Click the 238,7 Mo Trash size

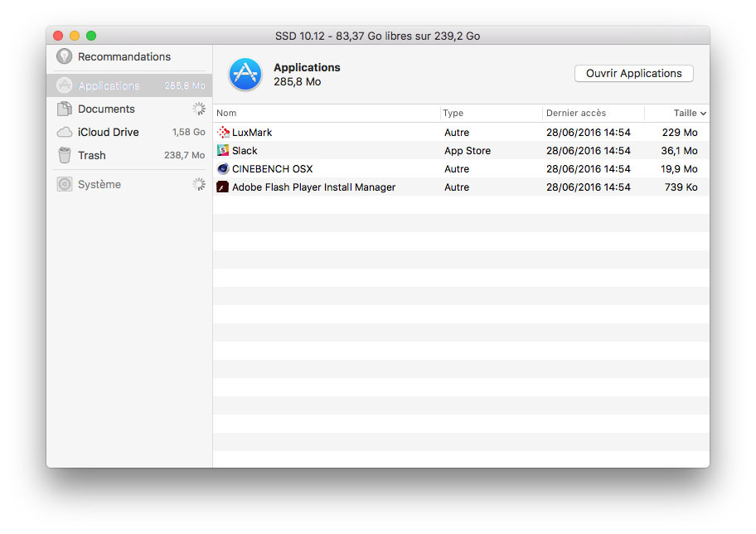[x=184, y=155]
